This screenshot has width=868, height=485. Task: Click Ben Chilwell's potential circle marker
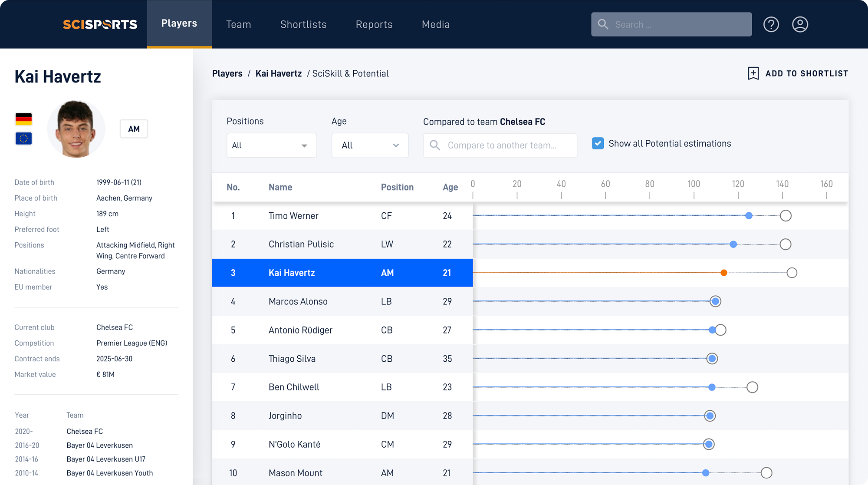[x=752, y=387]
